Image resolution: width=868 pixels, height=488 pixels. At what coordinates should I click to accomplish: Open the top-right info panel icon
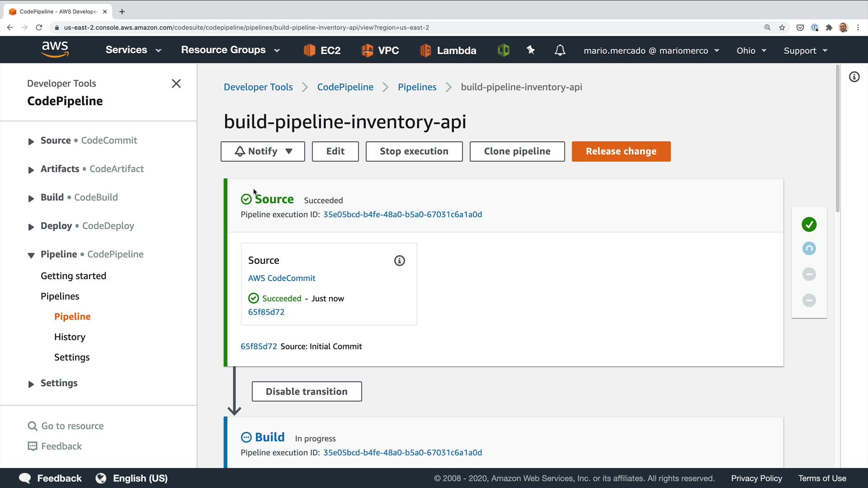pyautogui.click(x=854, y=77)
